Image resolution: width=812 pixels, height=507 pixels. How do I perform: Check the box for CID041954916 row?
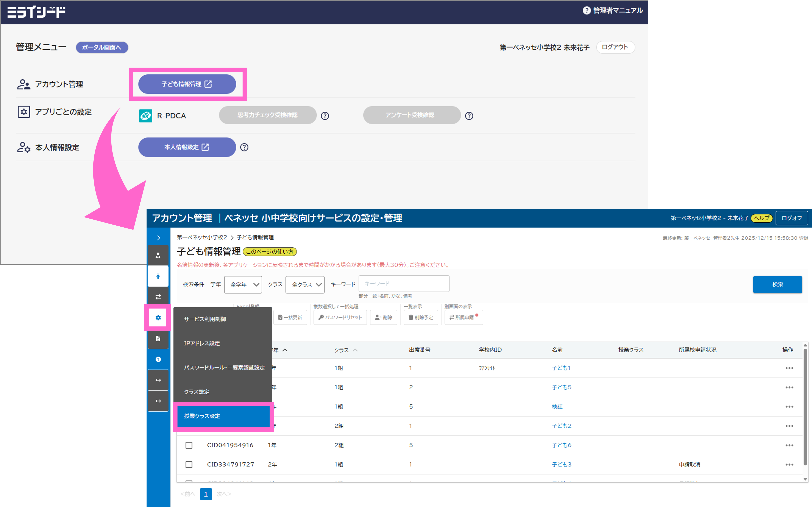189,445
